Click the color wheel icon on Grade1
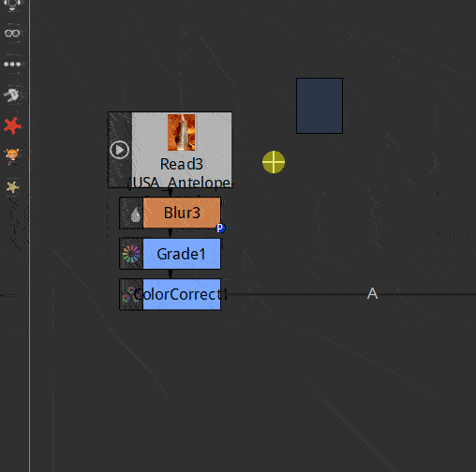This screenshot has width=476, height=472. pyautogui.click(x=131, y=254)
